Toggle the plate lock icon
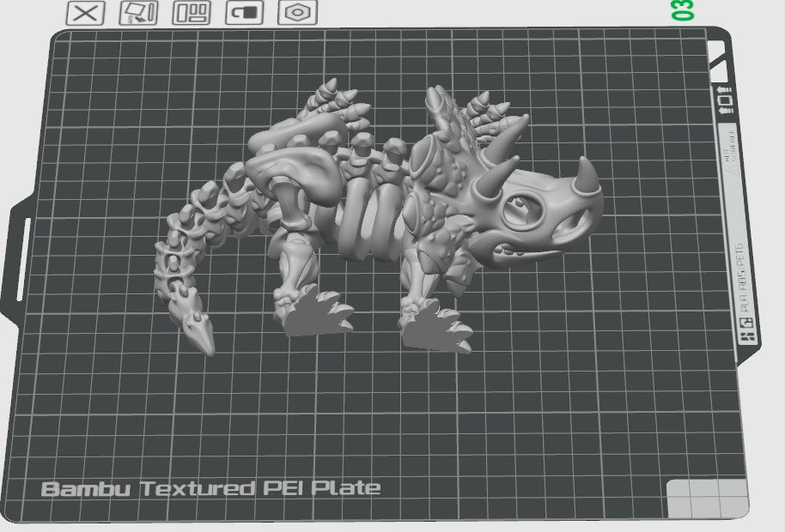The image size is (785, 532). [x=245, y=13]
